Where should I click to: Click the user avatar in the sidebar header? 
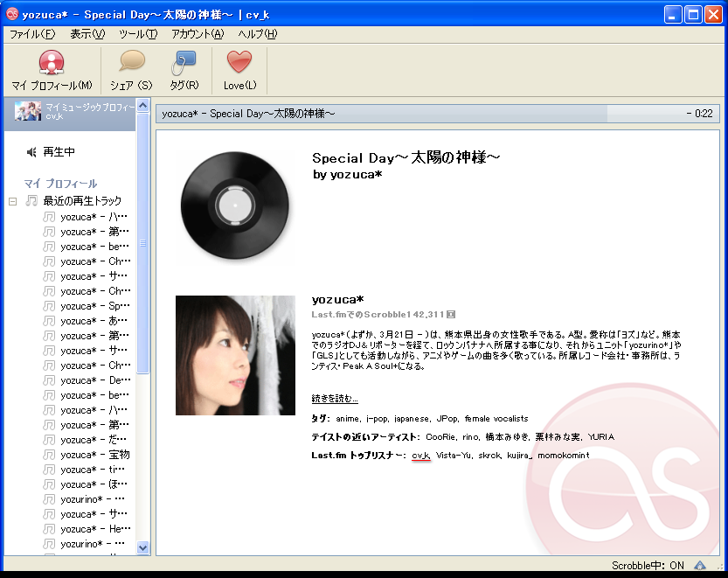[x=28, y=112]
